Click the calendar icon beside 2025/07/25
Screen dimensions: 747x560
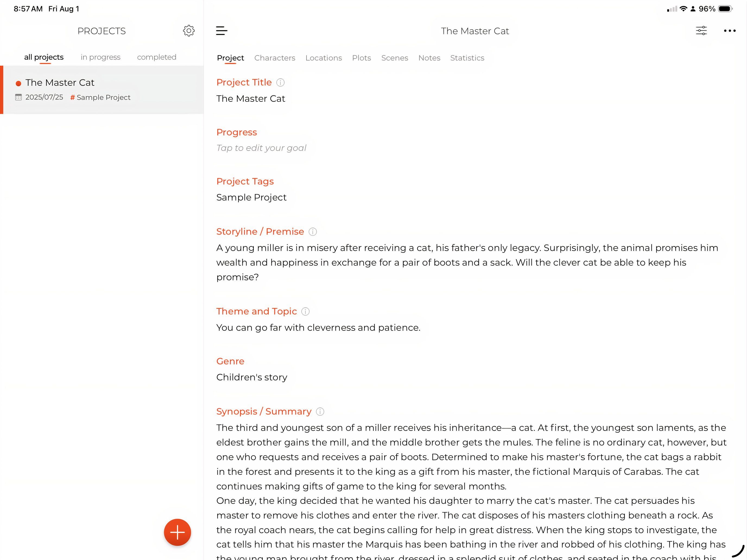click(18, 97)
